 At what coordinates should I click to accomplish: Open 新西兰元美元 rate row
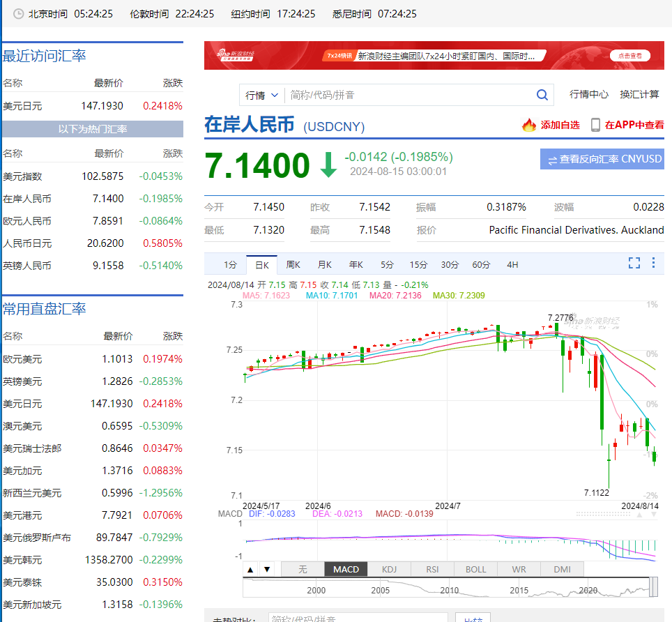[93, 492]
